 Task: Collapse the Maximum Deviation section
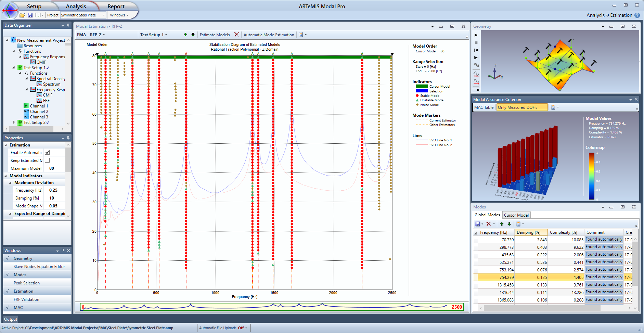(x=10, y=183)
